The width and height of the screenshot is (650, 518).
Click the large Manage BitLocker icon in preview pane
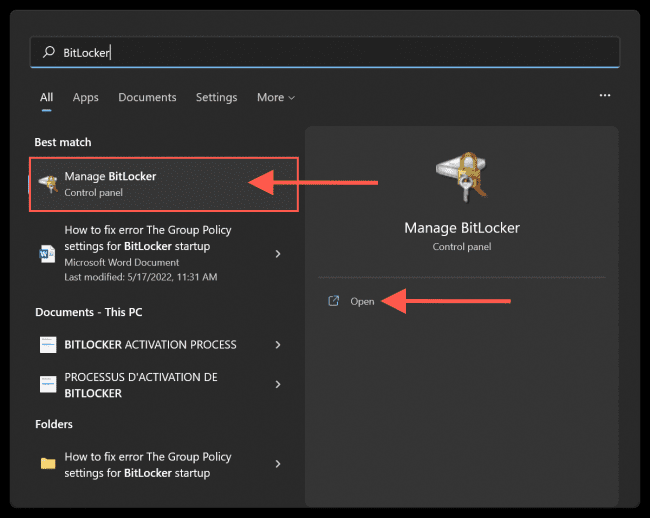pyautogui.click(x=462, y=177)
